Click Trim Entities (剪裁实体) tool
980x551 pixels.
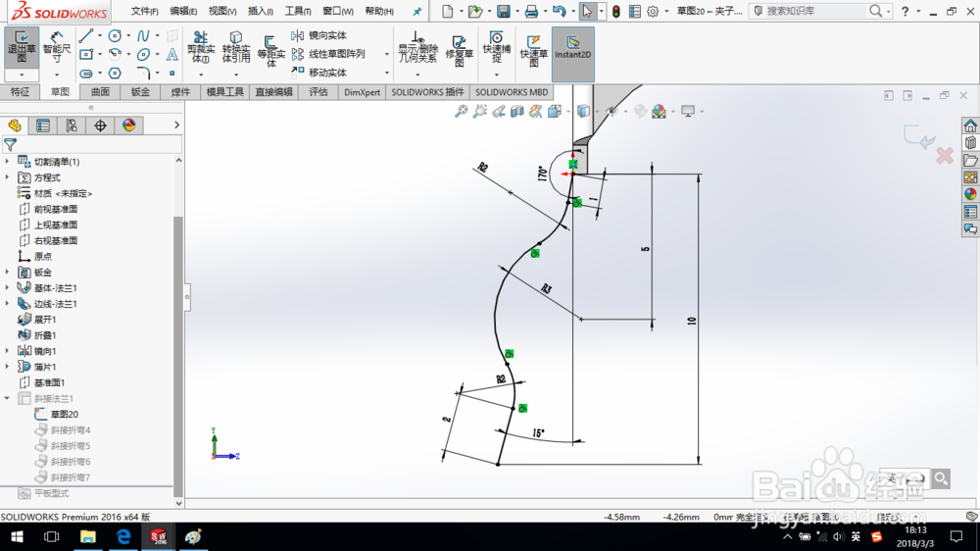pyautogui.click(x=201, y=47)
